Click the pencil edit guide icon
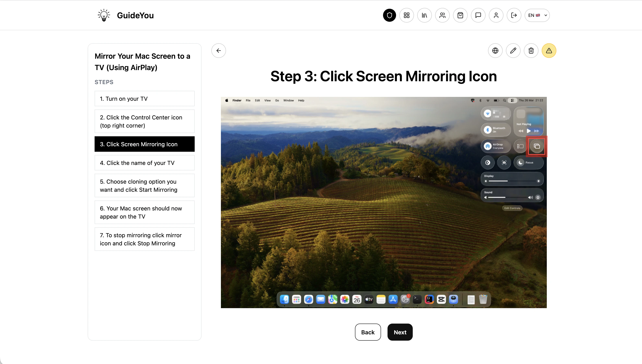The image size is (642, 364). (x=513, y=51)
